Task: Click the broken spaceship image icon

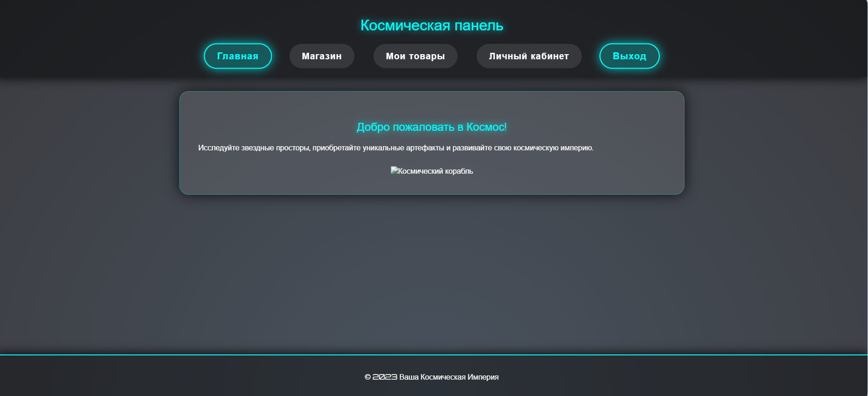Action: click(394, 170)
